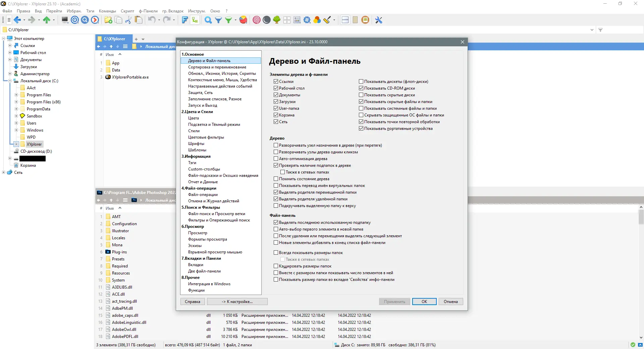Click the green checkmark status bar icon
This screenshot has height=349, width=644.
point(633,345)
